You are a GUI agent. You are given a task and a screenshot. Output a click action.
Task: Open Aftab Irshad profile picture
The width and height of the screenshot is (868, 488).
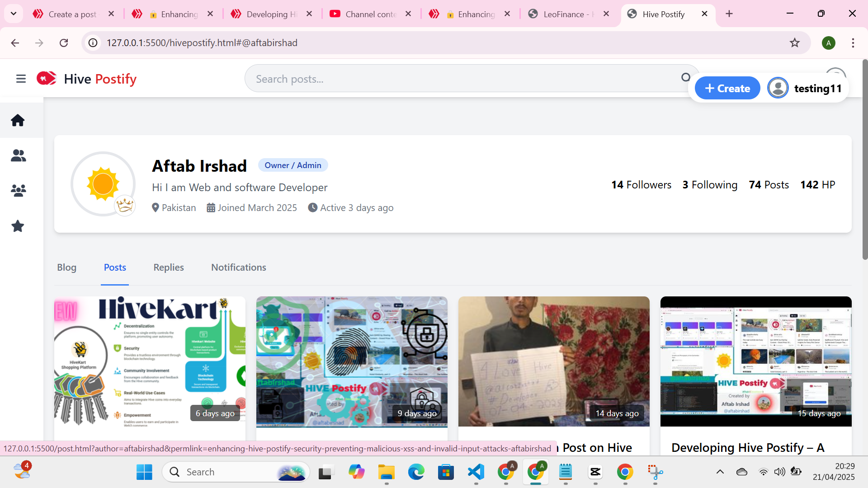point(103,184)
